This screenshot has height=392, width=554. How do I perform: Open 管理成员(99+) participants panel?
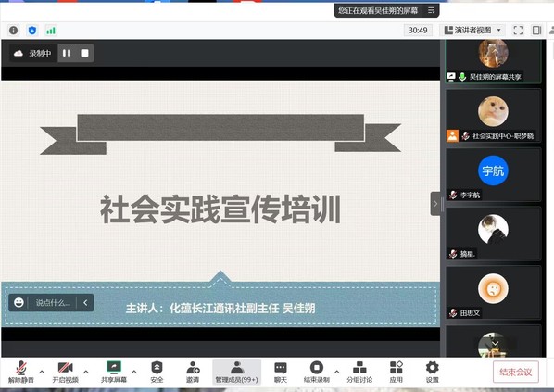tap(237, 372)
